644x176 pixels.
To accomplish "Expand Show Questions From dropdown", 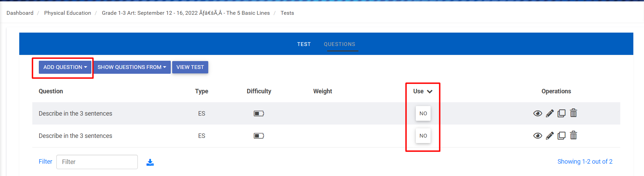I will [132, 67].
